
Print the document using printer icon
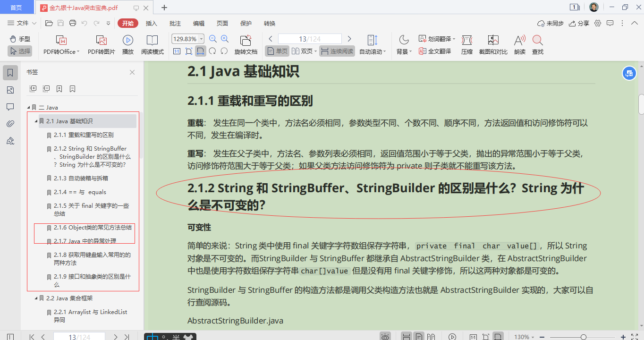click(73, 23)
